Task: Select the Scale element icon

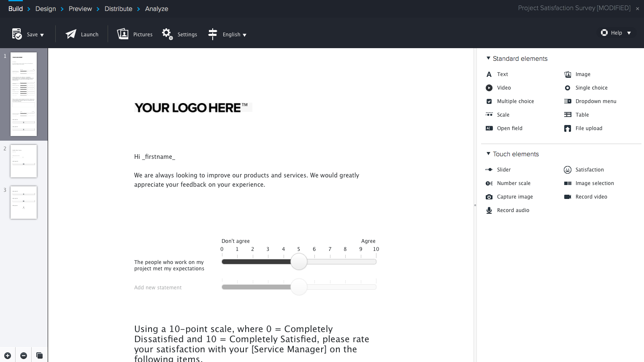Action: click(489, 114)
